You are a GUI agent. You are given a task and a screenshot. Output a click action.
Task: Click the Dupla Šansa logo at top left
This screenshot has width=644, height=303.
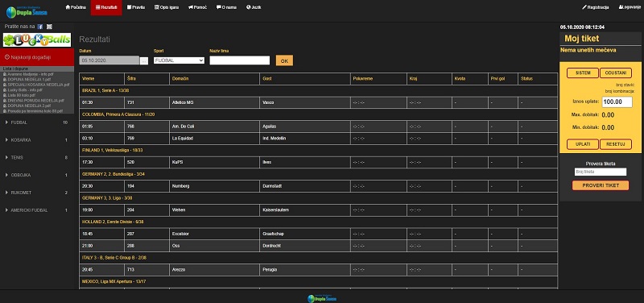tap(27, 11)
